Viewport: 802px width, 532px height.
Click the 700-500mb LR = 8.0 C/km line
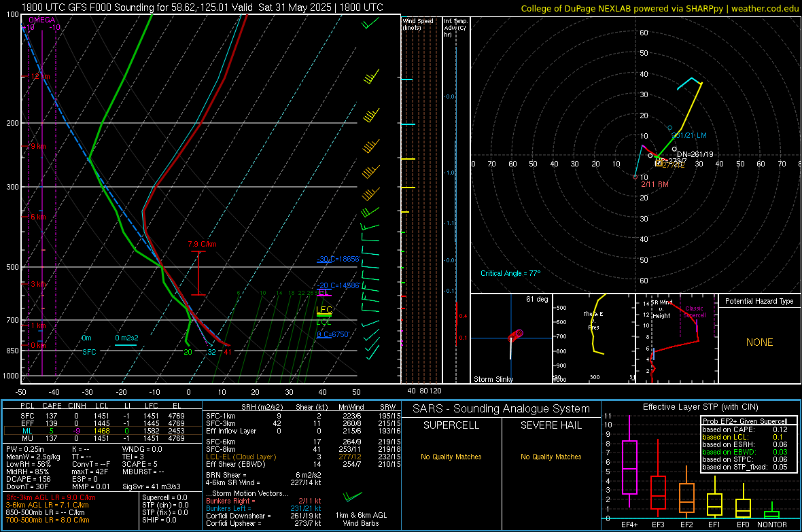click(48, 520)
